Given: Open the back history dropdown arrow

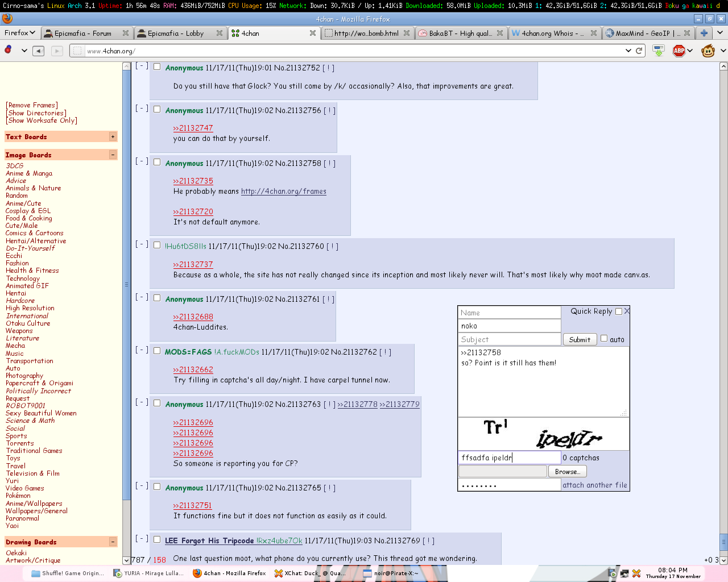Looking at the screenshot, I should click(x=24, y=51).
